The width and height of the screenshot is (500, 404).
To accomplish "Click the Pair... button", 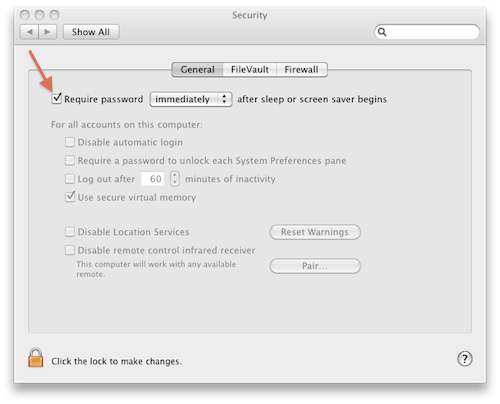I will (315, 266).
